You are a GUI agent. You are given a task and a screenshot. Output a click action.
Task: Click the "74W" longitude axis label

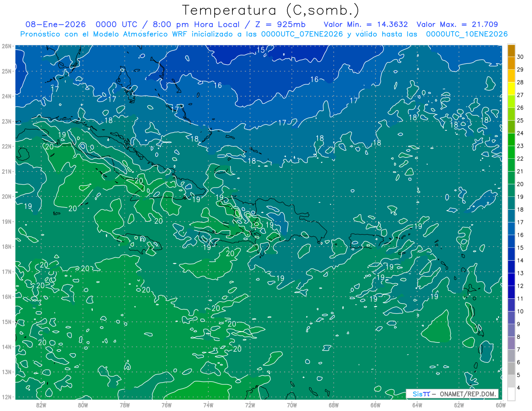[x=208, y=405]
